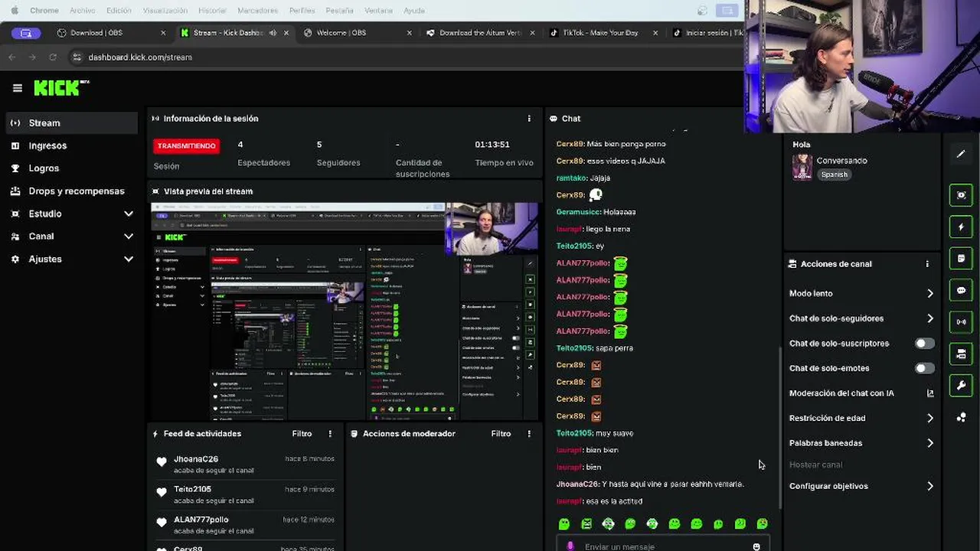
Task: Open the emoji picker in message box
Action: (756, 546)
